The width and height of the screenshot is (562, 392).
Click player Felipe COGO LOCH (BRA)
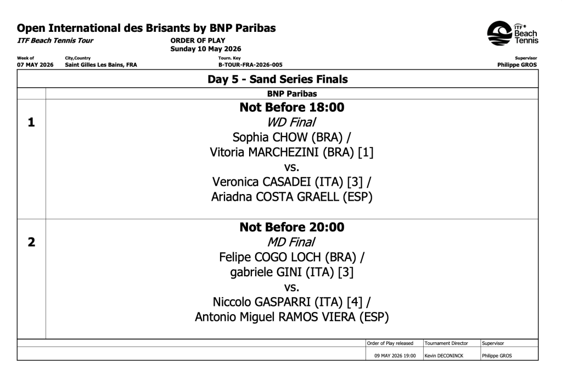click(288, 257)
